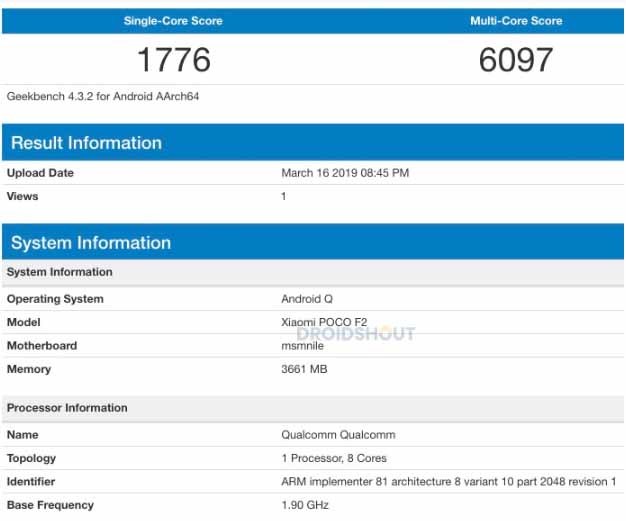Click the Model label
This screenshot has width=626, height=521.
[24, 322]
